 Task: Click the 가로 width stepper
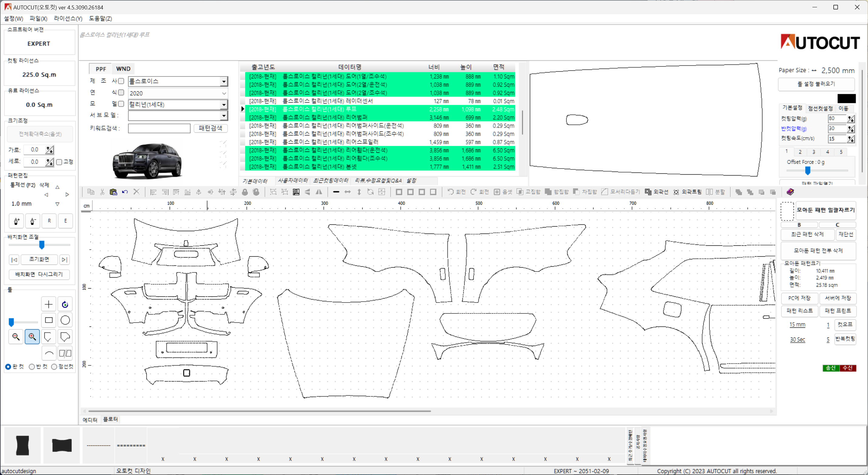pyautogui.click(x=49, y=150)
